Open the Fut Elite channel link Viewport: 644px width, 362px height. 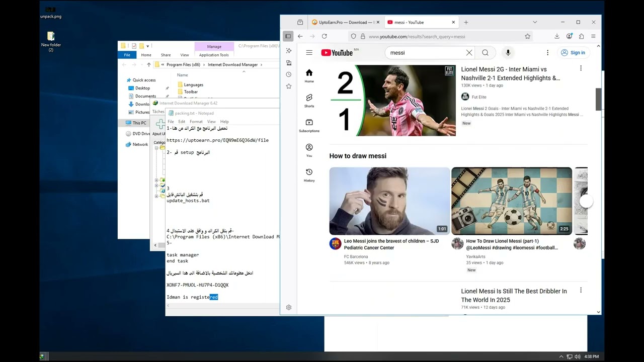(x=479, y=97)
